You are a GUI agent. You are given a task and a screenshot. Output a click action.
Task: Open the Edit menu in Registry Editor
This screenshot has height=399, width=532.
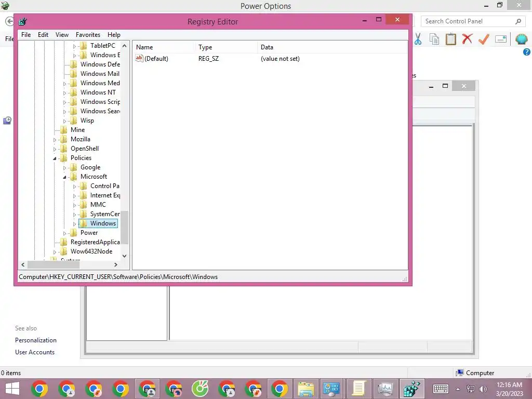(x=43, y=35)
